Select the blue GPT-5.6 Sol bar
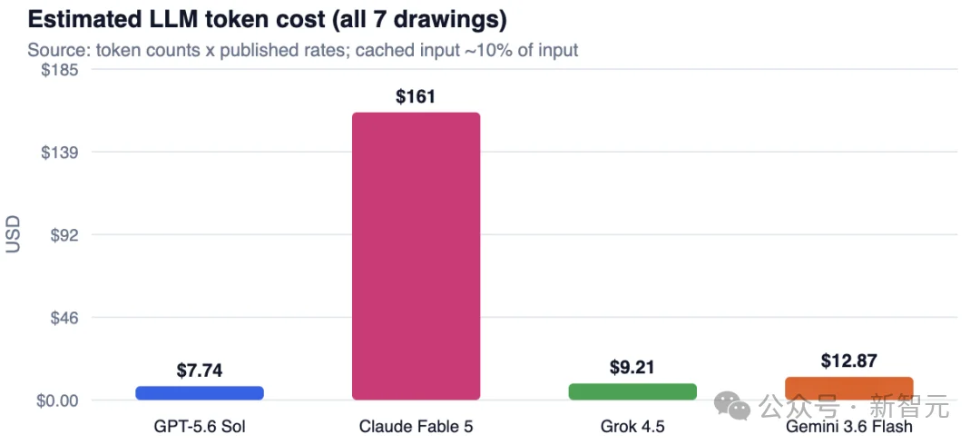The height and width of the screenshot is (445, 980). click(x=200, y=392)
